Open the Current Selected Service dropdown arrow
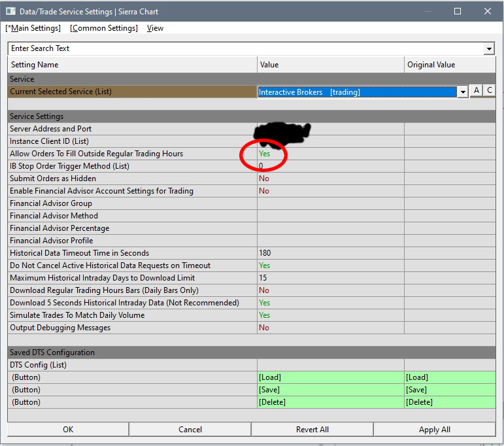The height and width of the screenshot is (446, 504). point(463,92)
